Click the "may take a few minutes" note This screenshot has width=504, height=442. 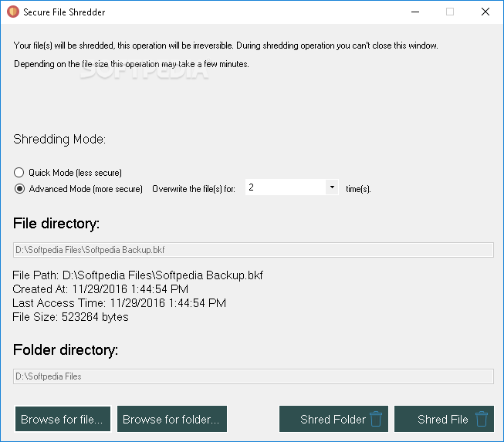pos(131,64)
